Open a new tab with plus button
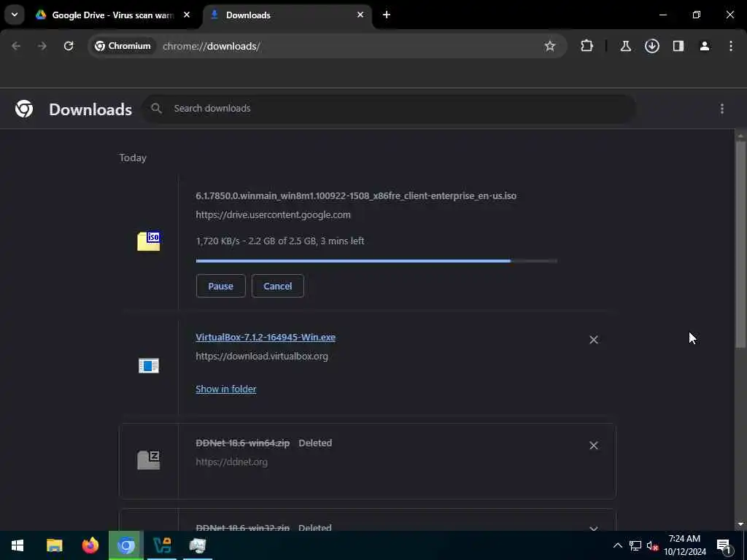 387,15
